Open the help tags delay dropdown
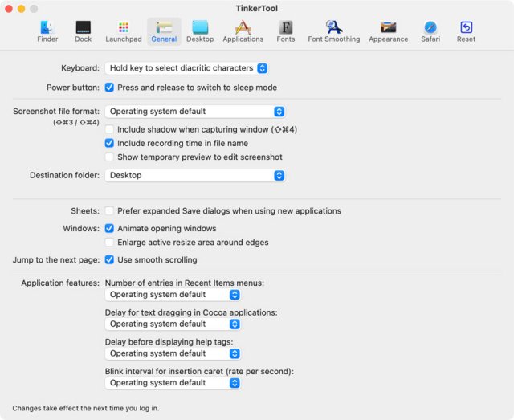The height and width of the screenshot is (420, 514). 173,353
